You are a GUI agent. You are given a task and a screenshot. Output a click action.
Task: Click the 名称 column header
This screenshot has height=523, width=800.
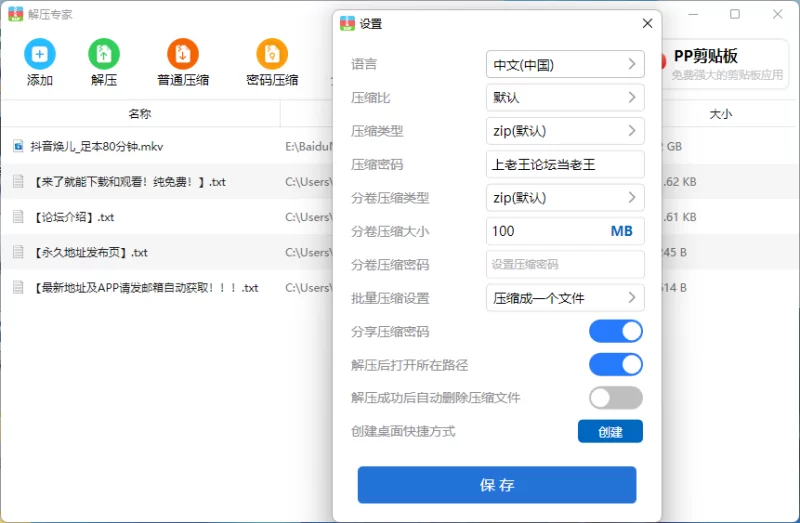tap(140, 114)
